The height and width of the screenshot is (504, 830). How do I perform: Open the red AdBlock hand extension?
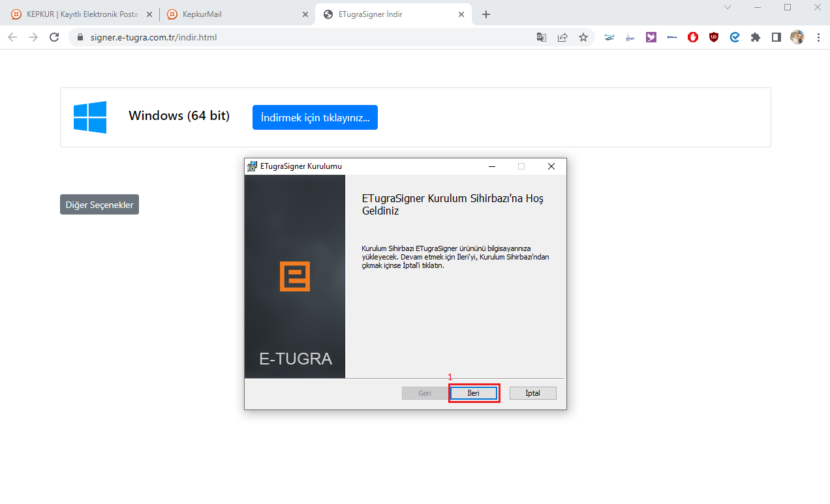click(693, 37)
